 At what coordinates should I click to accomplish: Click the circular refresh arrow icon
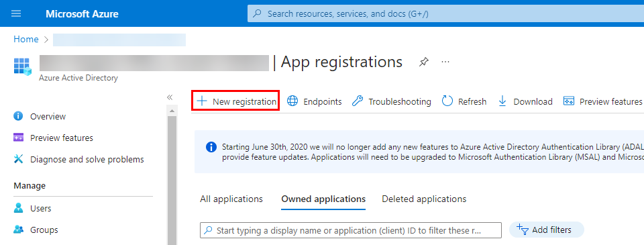[x=447, y=101]
